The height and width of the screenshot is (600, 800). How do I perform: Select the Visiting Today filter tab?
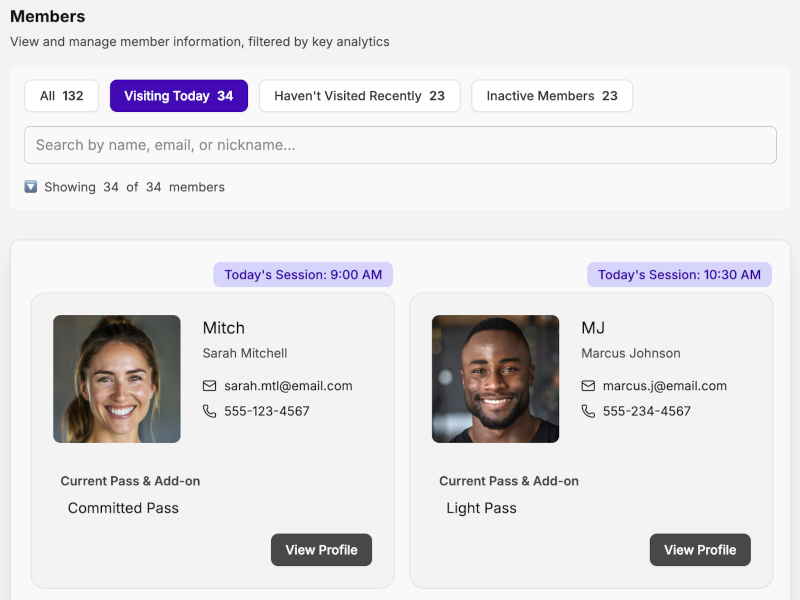click(178, 95)
